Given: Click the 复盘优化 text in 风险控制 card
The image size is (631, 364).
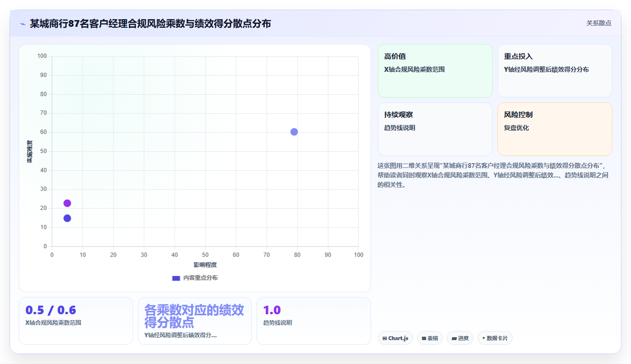Looking at the screenshot, I should click(516, 128).
